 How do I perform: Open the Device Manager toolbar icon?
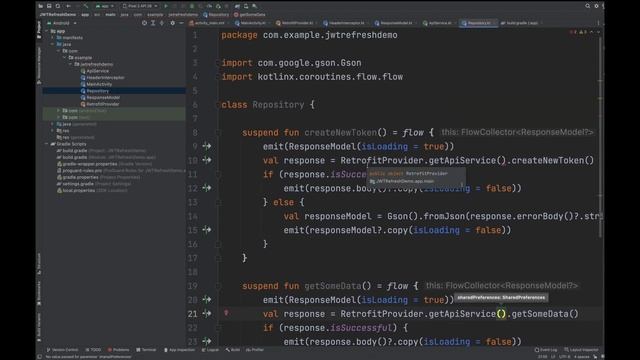246,6
